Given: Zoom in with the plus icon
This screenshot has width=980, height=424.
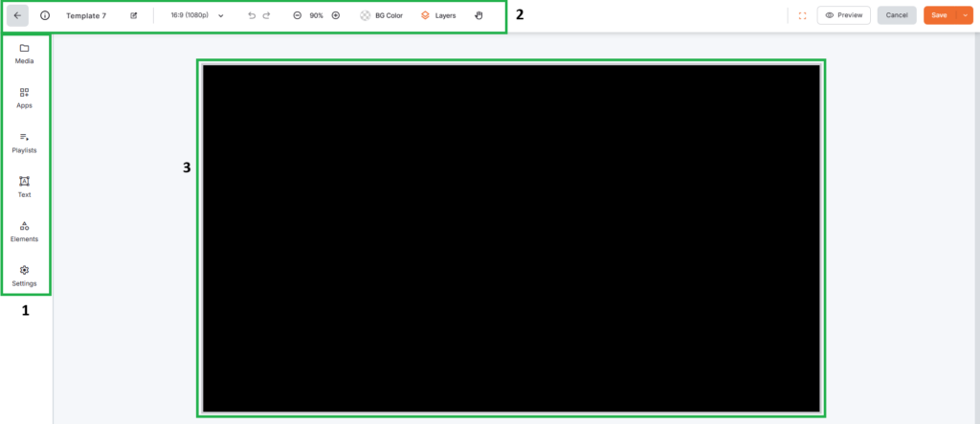Looking at the screenshot, I should [x=335, y=15].
